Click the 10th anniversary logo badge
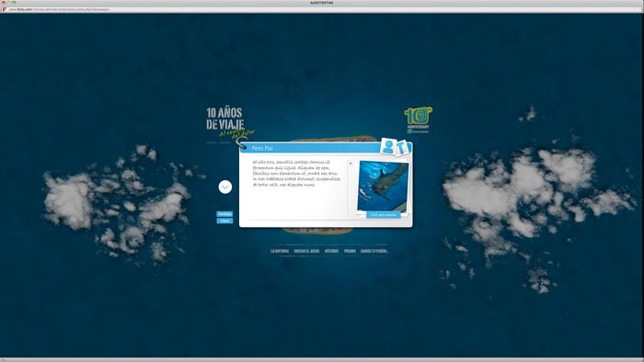The height and width of the screenshot is (362, 644). tap(418, 120)
